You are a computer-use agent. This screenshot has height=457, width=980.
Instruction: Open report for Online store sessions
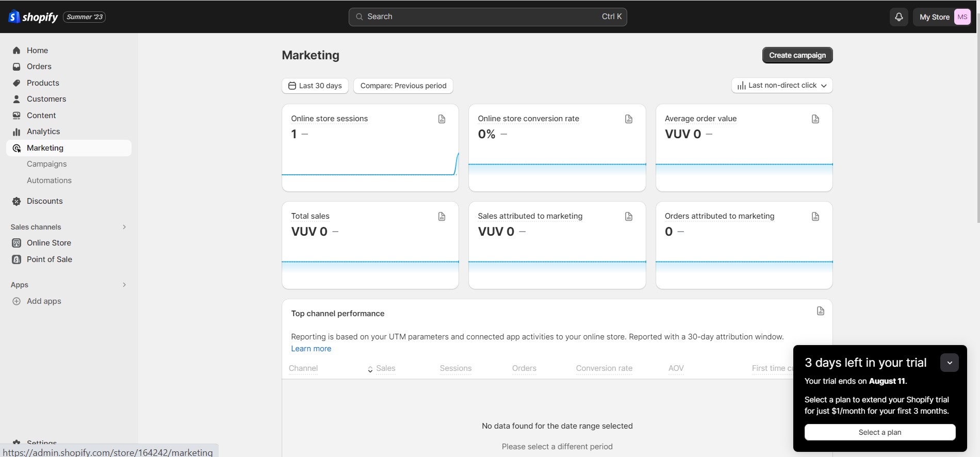tap(442, 119)
